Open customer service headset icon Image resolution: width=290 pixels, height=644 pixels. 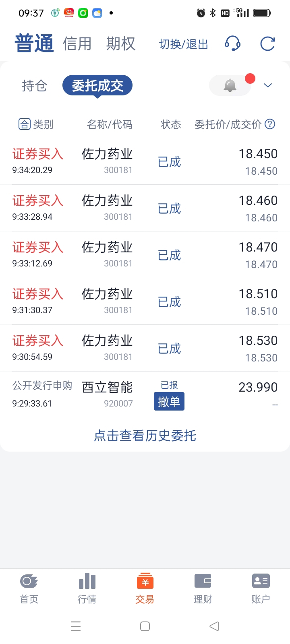pyautogui.click(x=232, y=43)
